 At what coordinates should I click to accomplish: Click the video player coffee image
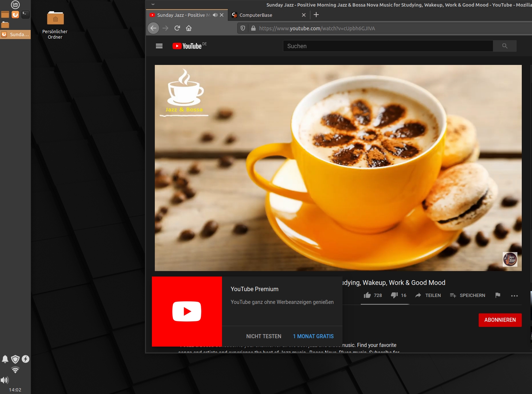[x=338, y=168]
